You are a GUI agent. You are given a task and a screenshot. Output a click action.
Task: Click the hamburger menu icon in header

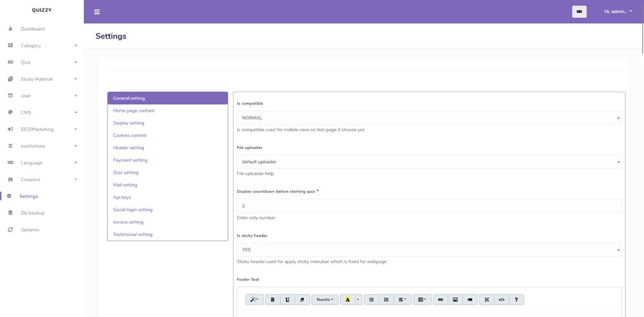[x=97, y=12]
